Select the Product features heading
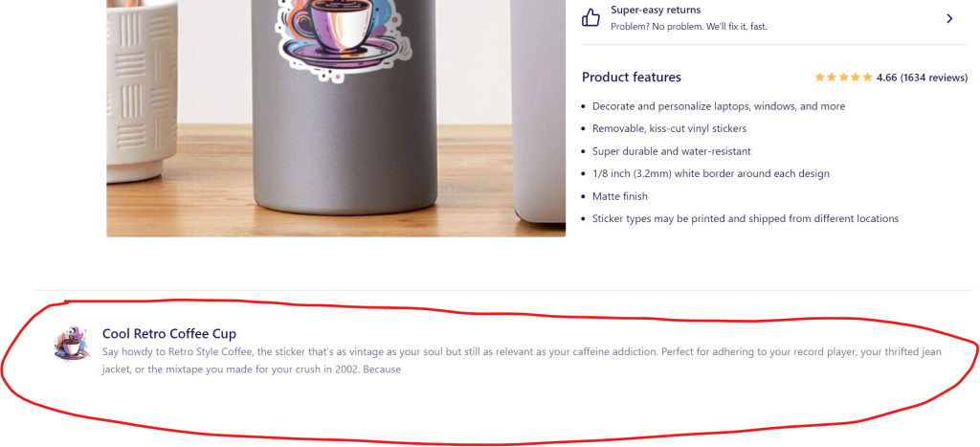 [632, 77]
